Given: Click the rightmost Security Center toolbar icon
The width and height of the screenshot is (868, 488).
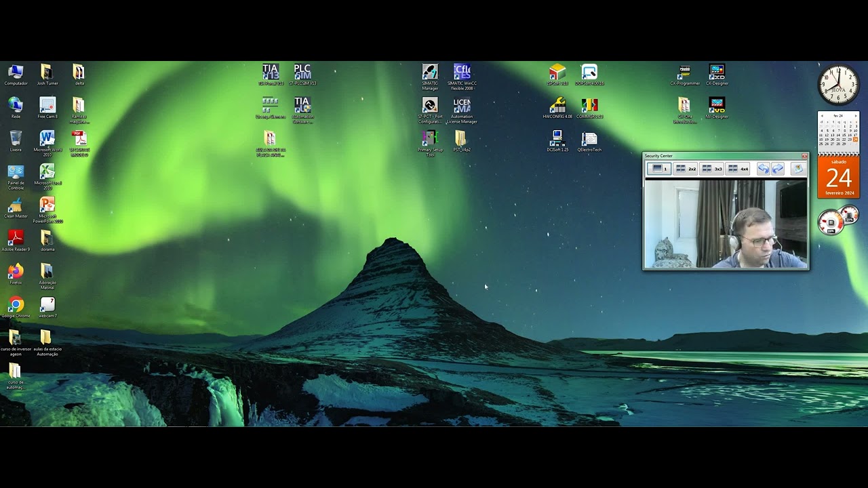Looking at the screenshot, I should point(798,169).
